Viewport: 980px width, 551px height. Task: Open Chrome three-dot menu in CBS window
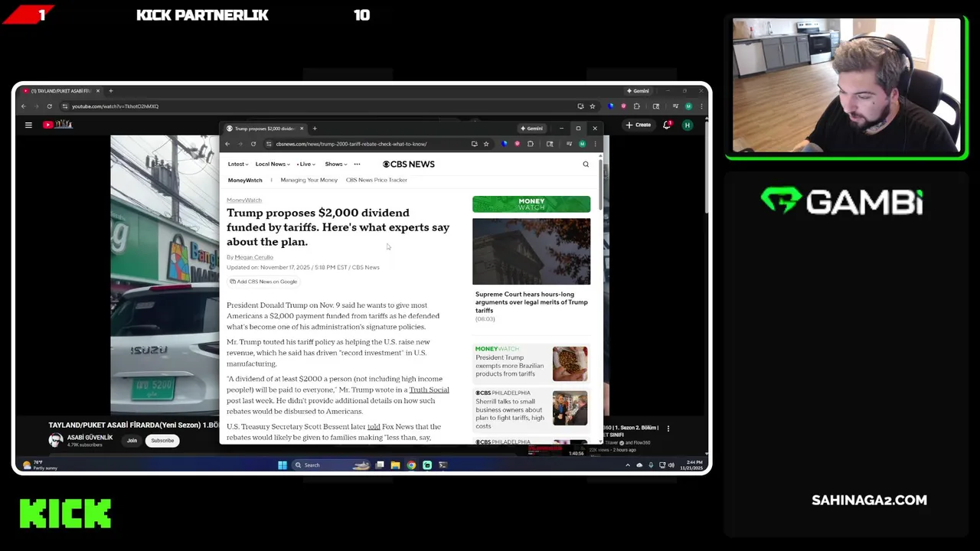[595, 144]
